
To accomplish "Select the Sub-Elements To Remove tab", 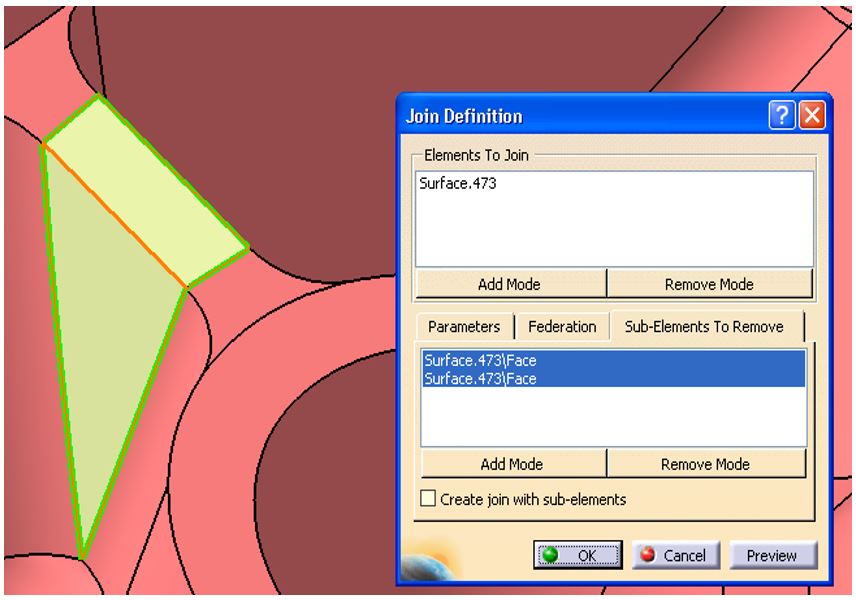I will click(705, 327).
